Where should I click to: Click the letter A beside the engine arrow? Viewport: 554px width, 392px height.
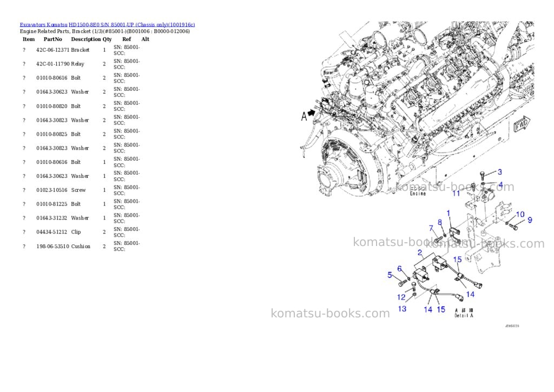click(304, 116)
